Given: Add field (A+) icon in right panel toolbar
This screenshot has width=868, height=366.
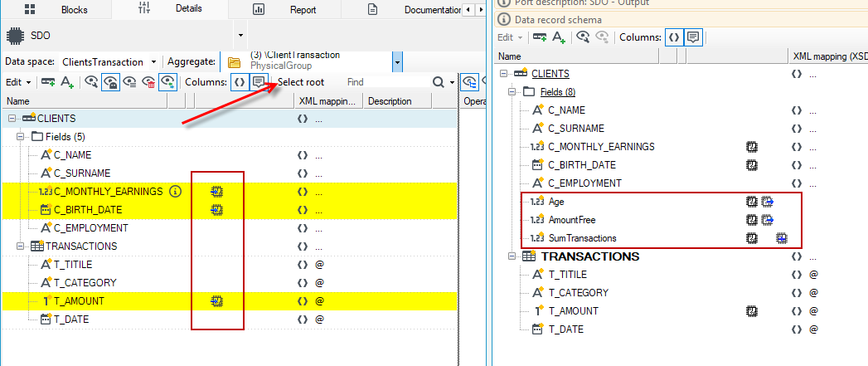Looking at the screenshot, I should coord(559,37).
